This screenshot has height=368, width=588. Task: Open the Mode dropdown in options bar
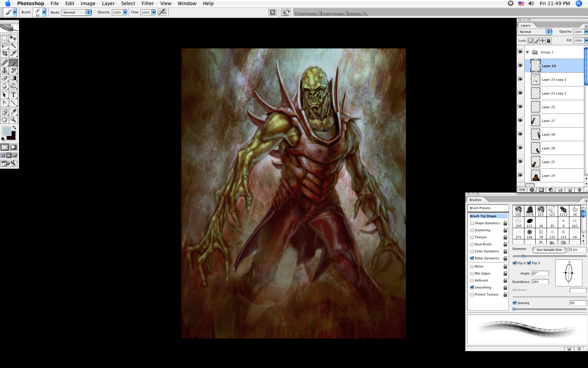click(76, 12)
